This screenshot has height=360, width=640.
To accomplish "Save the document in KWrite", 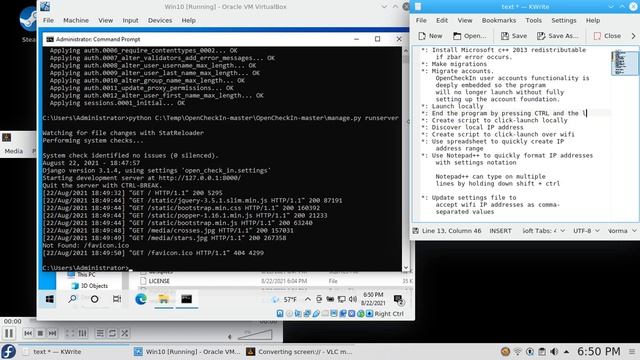I will pyautogui.click(x=514, y=36).
